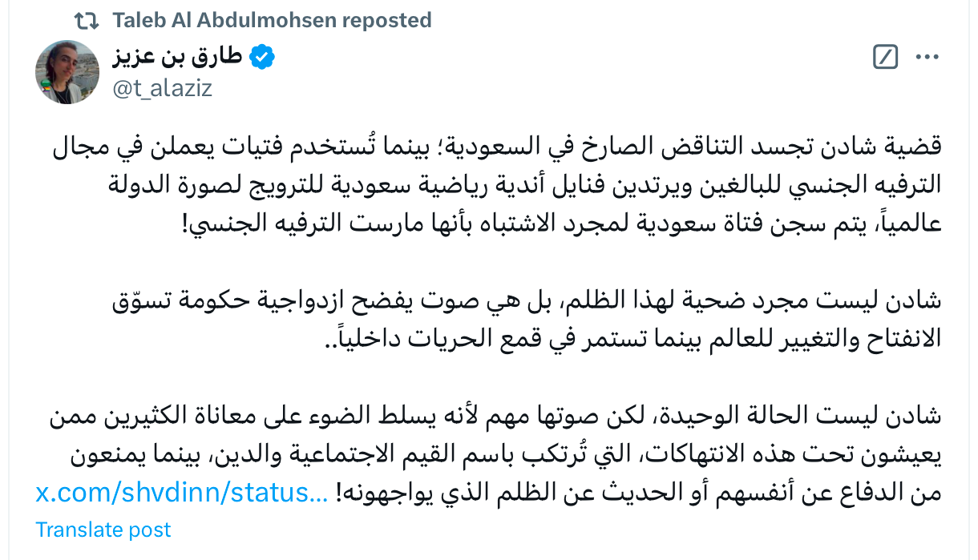
Task: Click the word داخلياً ending the second paragraph
Action: 369,336
